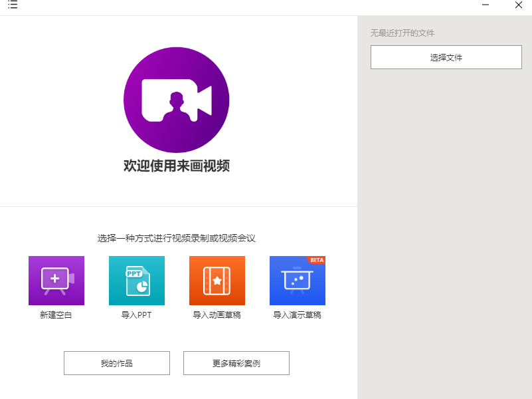Click the red BETA badge
The image size is (532, 399).
click(317, 260)
